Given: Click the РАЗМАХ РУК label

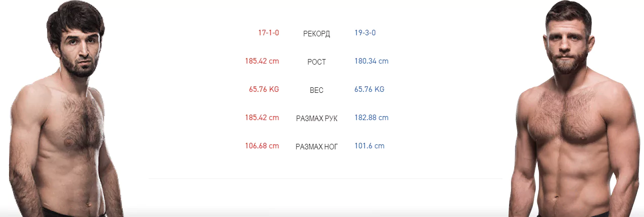Looking at the screenshot, I should click(316, 119).
